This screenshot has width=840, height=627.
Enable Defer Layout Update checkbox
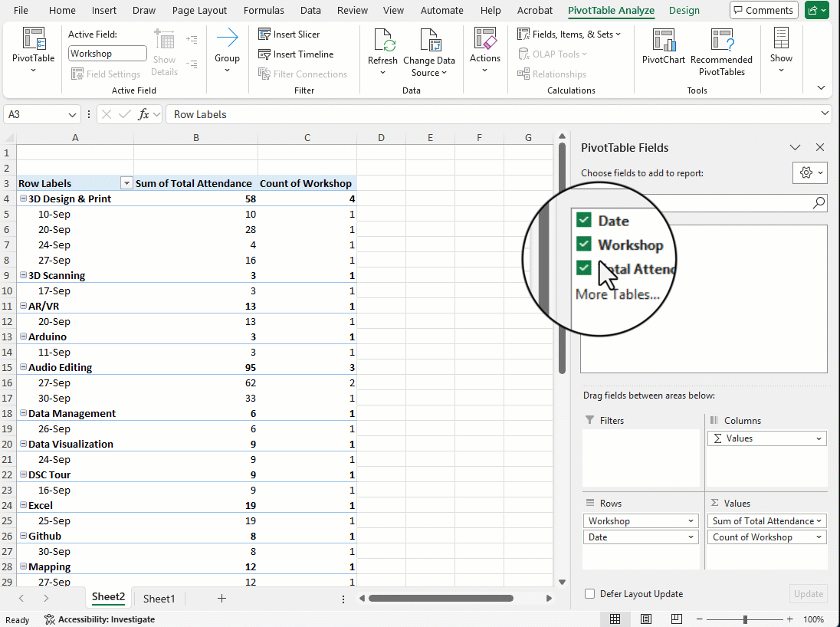coord(589,594)
